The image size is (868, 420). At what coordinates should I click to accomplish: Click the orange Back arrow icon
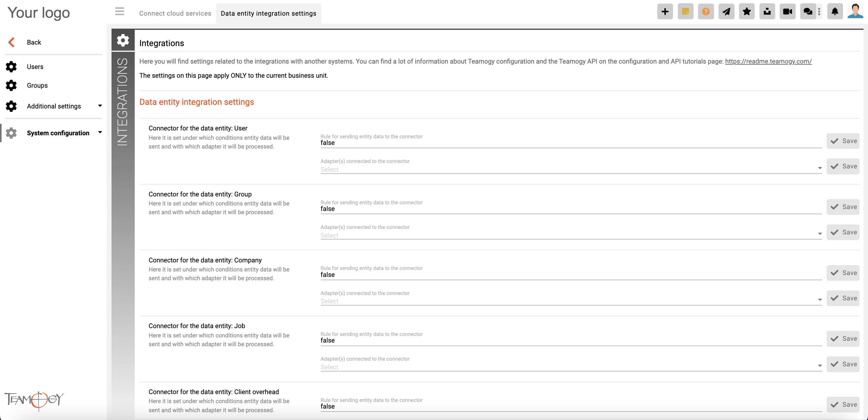coord(11,42)
